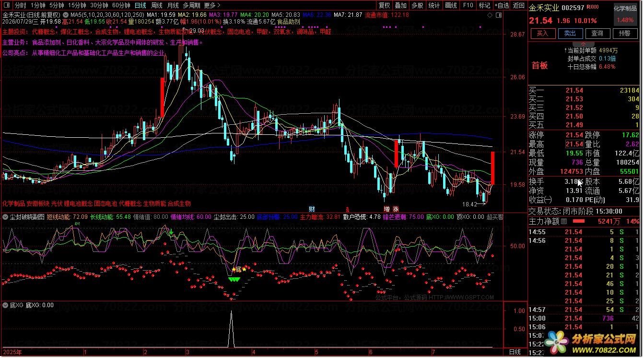Click the 返回 back button
The height and width of the screenshot is (358, 644).
(x=518, y=5)
